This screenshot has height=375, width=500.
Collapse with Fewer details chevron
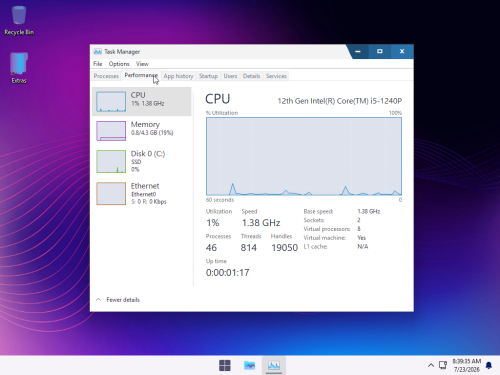[x=98, y=299]
